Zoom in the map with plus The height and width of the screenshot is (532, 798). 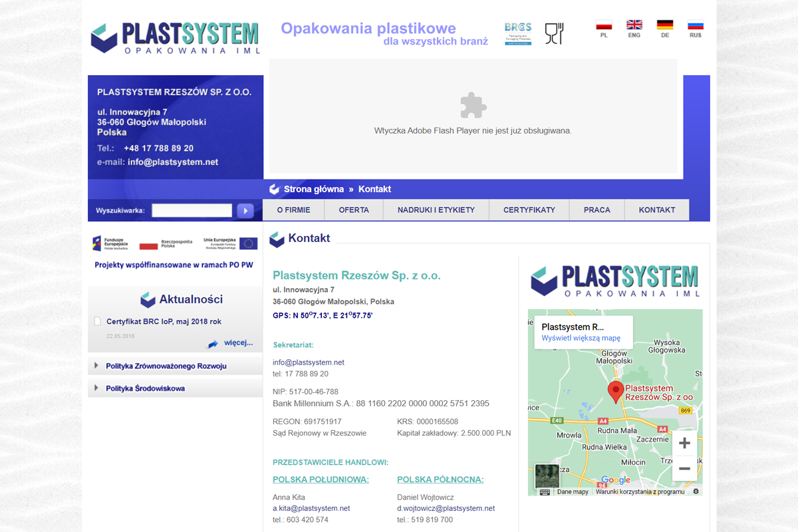coord(684,443)
